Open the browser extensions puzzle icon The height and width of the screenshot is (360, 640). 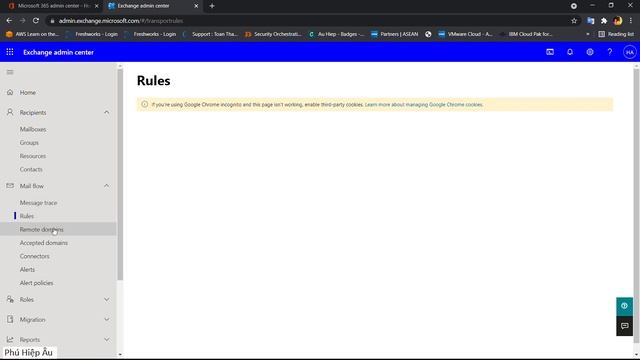click(x=604, y=20)
